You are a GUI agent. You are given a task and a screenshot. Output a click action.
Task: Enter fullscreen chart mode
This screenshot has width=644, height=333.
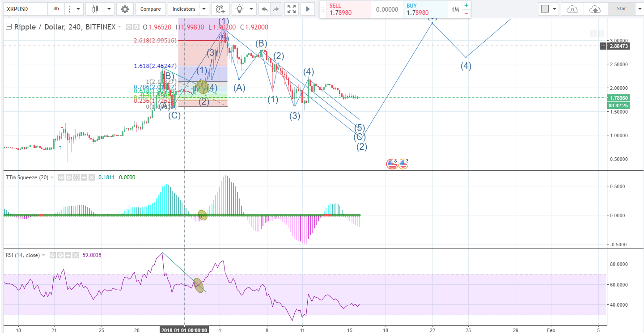pos(292,9)
